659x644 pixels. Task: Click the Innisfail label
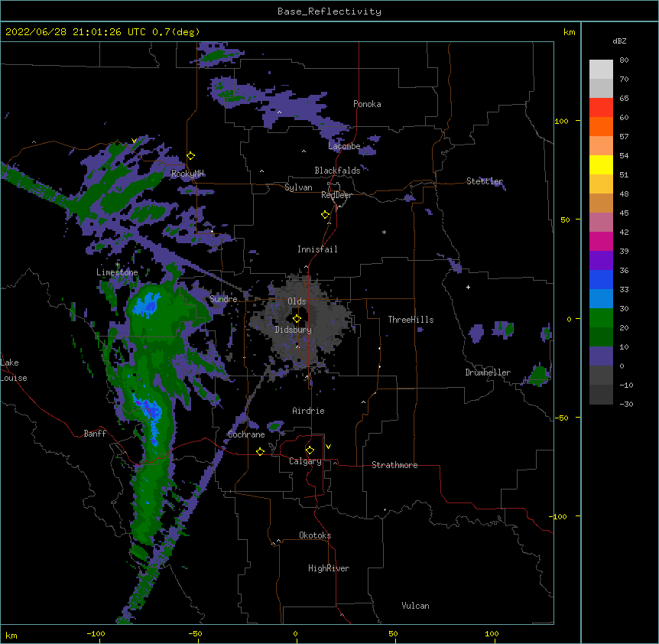[x=317, y=249]
